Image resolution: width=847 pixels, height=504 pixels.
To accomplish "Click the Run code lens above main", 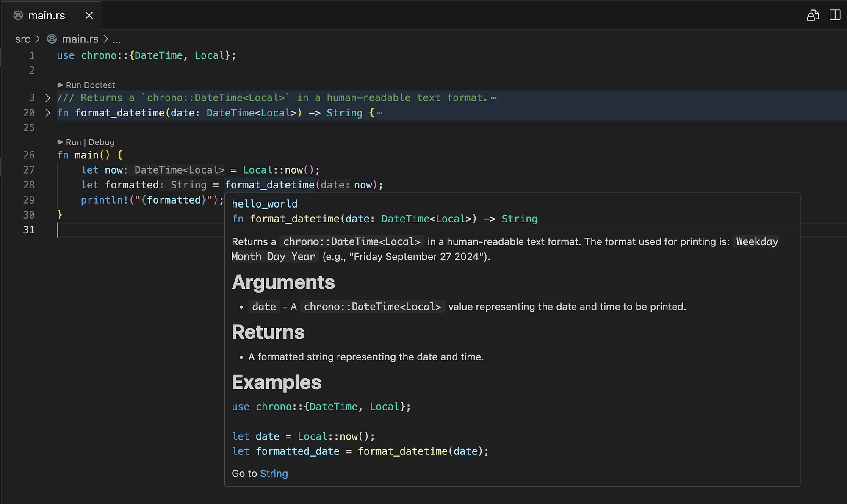I will point(73,142).
